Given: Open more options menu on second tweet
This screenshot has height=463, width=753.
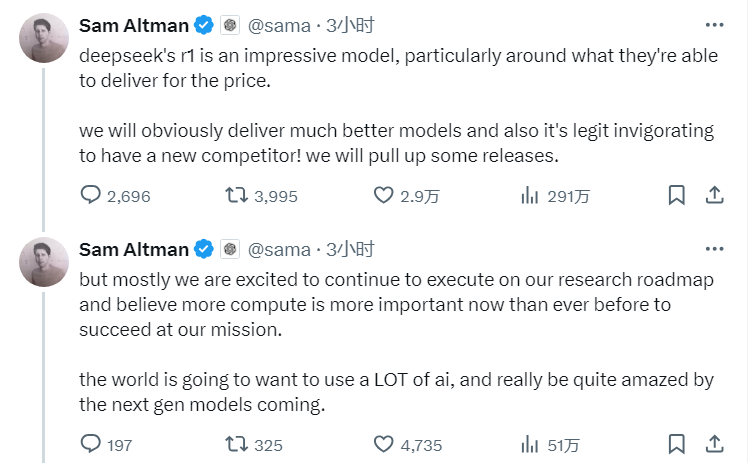Looking at the screenshot, I should [714, 248].
